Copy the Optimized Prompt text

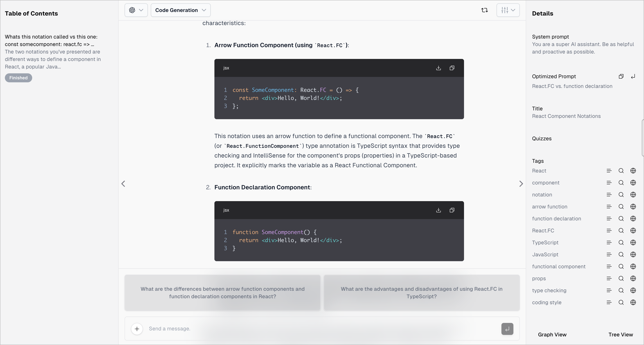coord(621,77)
